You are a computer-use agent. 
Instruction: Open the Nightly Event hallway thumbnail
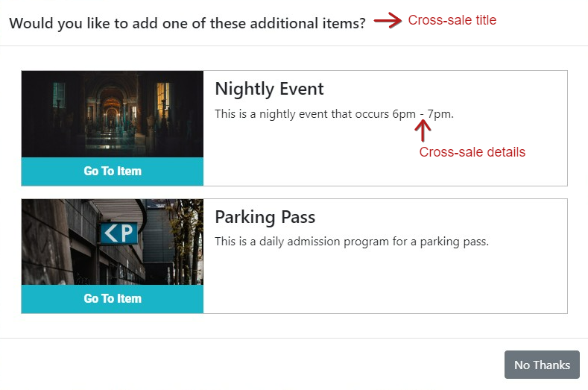click(113, 114)
